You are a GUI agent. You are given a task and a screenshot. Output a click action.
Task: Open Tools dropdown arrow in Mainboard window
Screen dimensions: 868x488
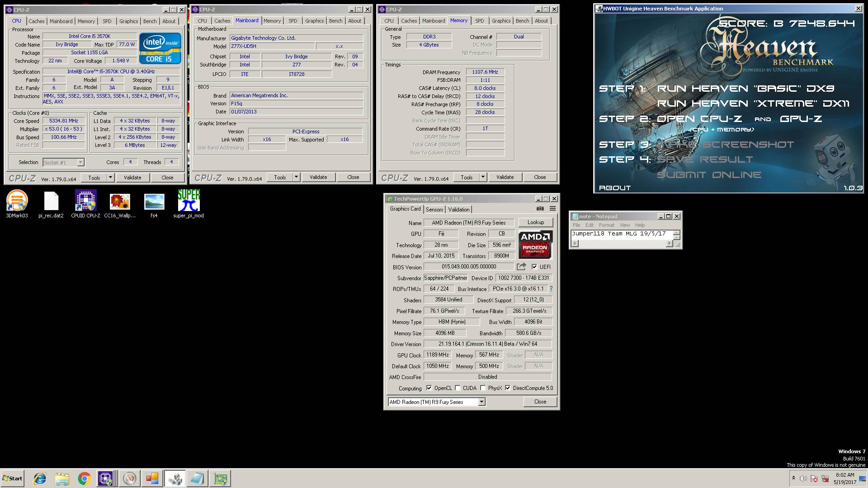coord(296,177)
